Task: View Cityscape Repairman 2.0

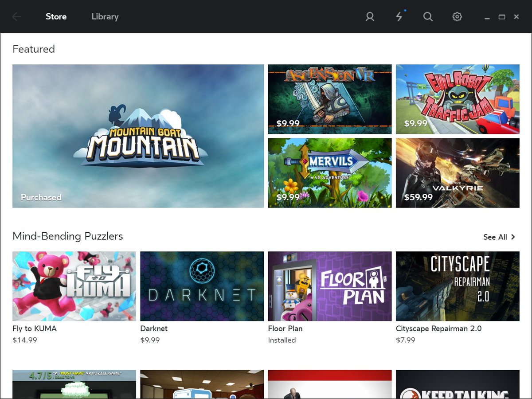Action: tap(457, 286)
